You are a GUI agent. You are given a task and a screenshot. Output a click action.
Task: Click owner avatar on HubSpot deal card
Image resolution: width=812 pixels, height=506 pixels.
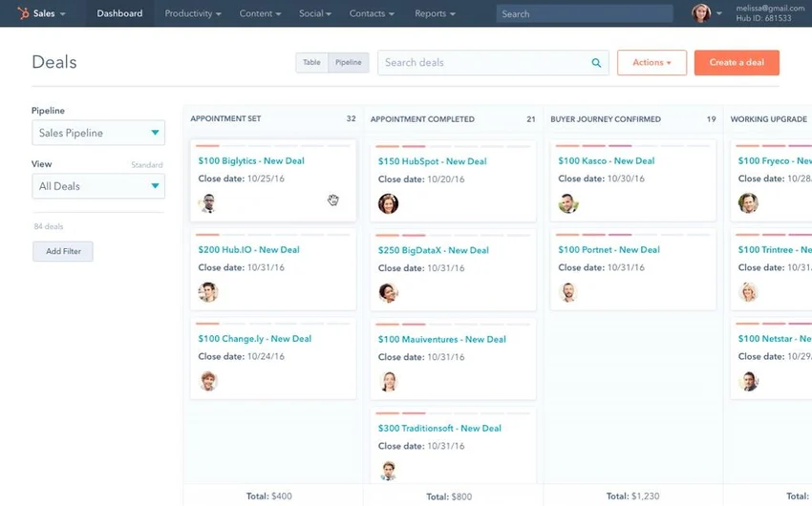click(389, 204)
